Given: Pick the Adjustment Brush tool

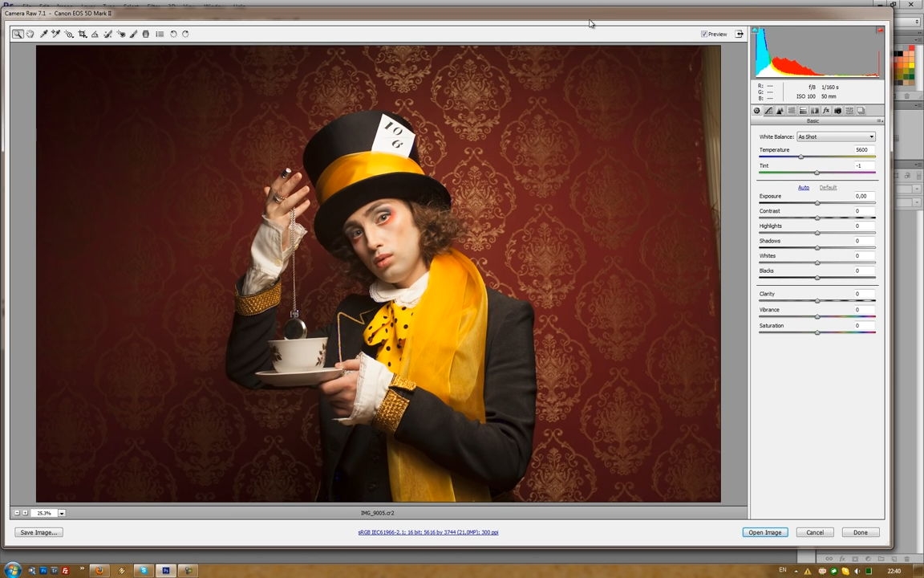Looking at the screenshot, I should [133, 35].
